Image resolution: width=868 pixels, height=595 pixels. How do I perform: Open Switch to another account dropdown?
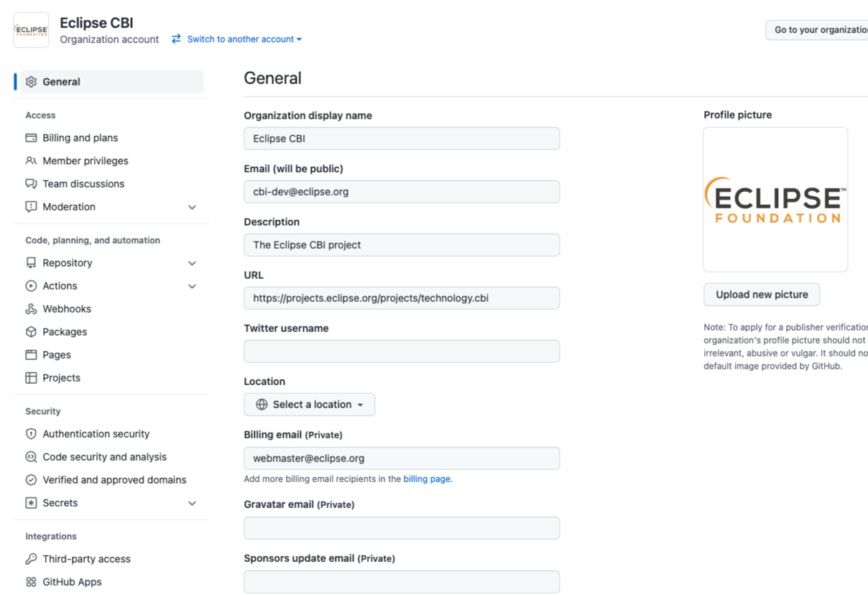(237, 40)
